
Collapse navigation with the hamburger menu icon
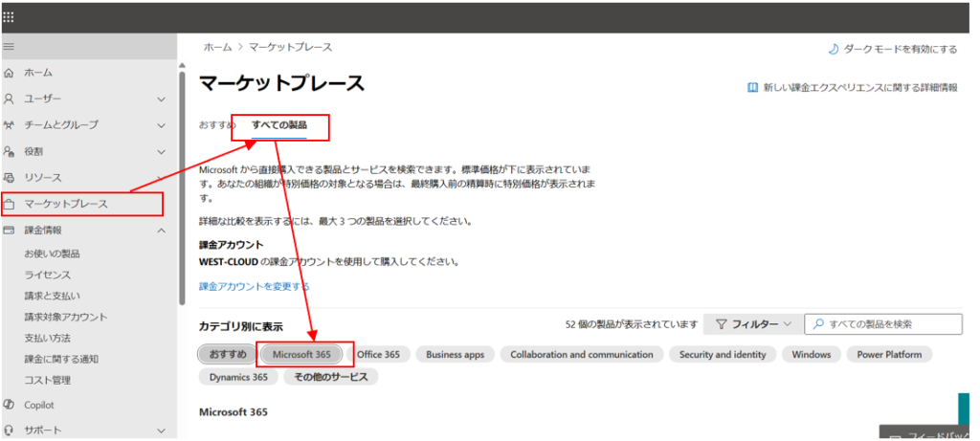9,46
